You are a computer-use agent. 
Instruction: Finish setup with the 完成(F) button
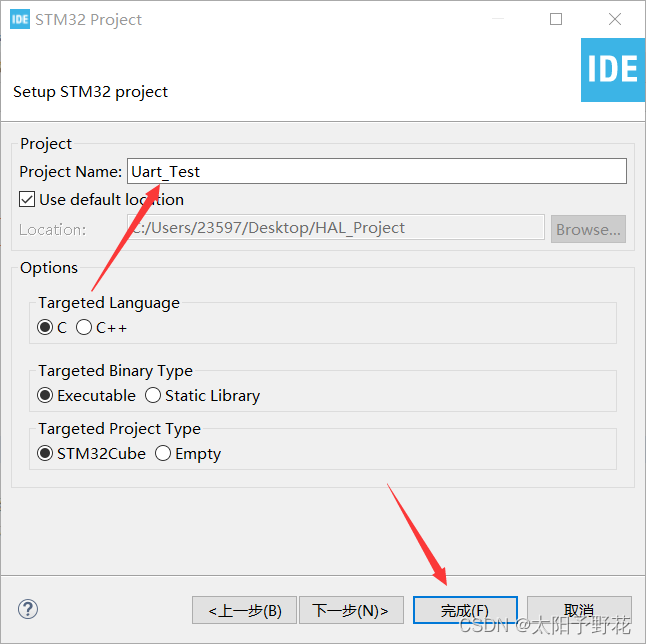pos(465,610)
